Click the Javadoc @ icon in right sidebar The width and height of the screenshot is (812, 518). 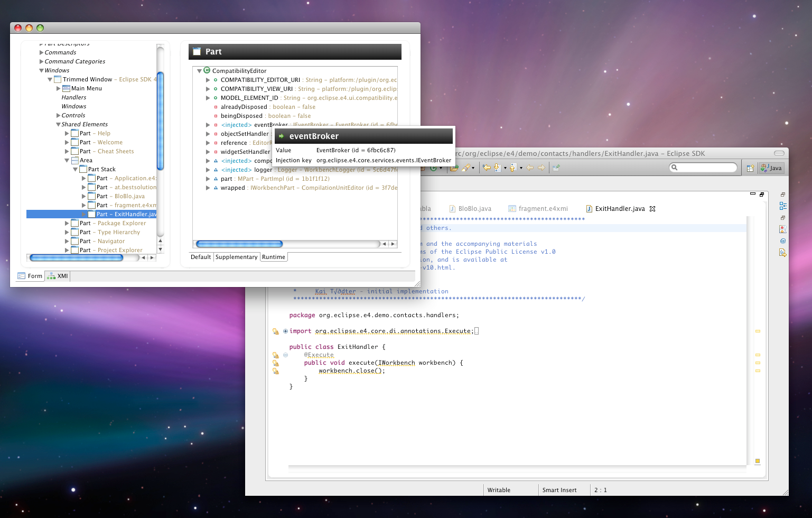(782, 241)
